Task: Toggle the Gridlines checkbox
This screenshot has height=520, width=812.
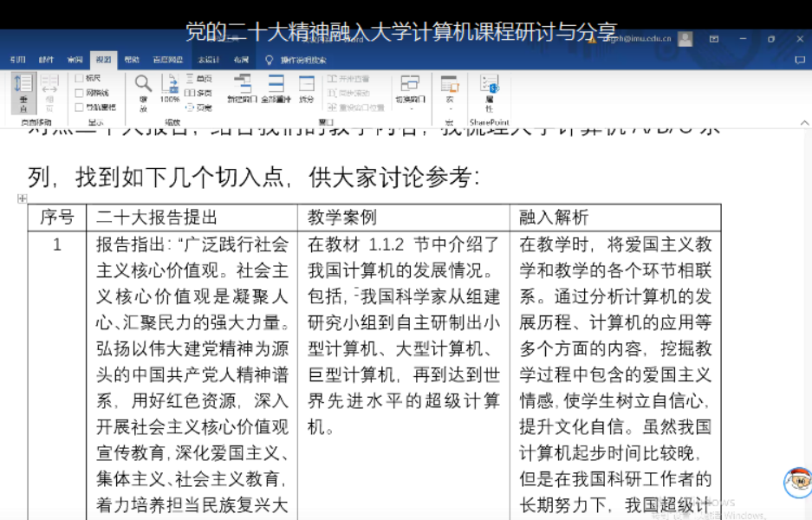Action: 80,93
